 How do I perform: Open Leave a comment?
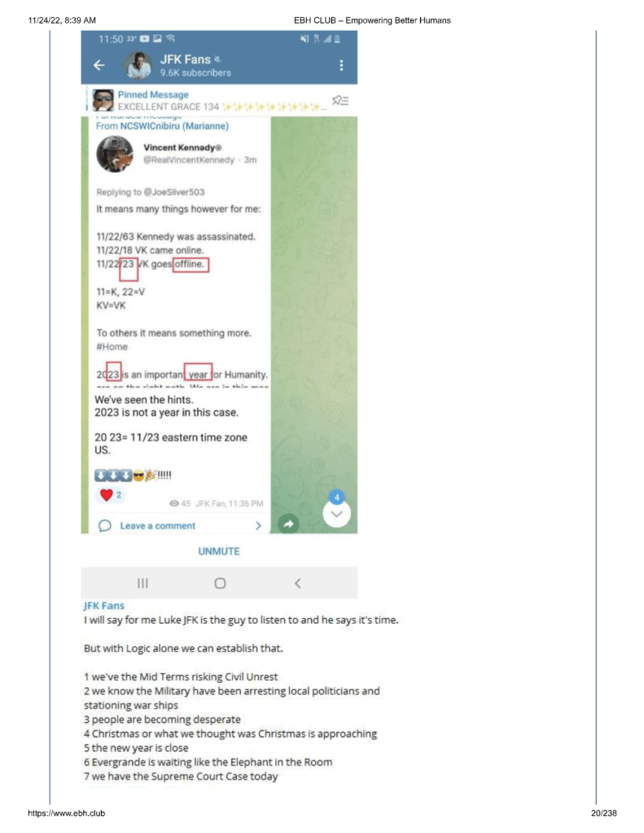[x=157, y=526]
